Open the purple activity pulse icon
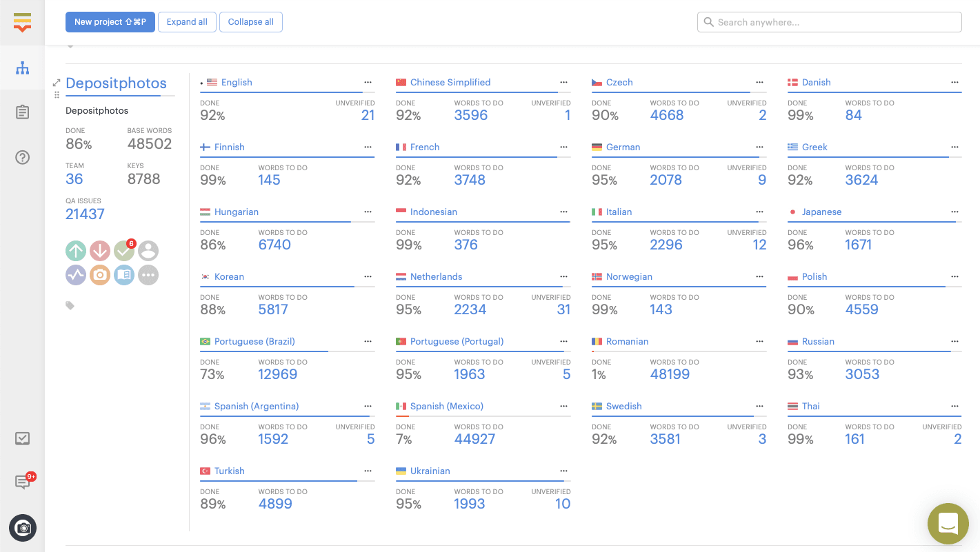This screenshot has width=980, height=552. (76, 275)
